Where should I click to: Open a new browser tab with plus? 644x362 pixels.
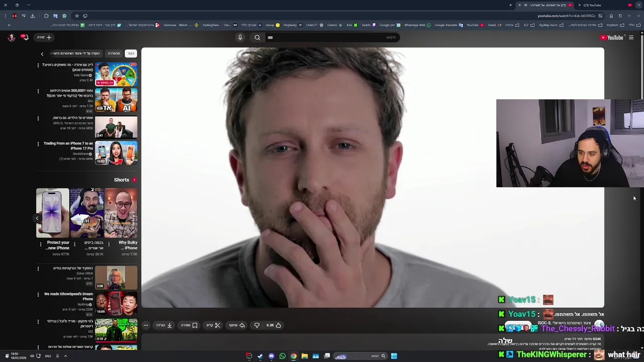click(510, 5)
